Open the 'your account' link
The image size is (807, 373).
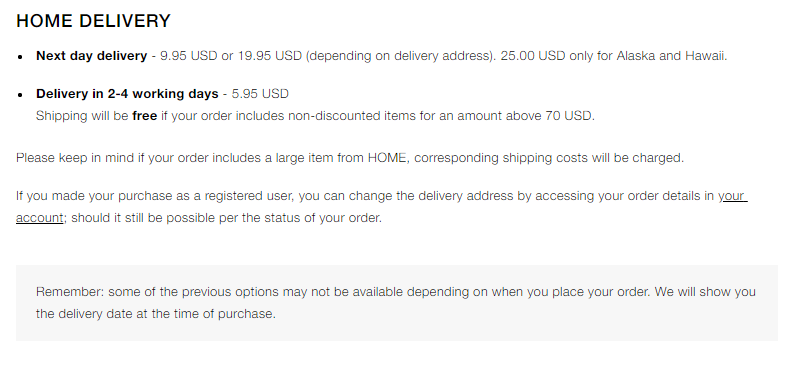point(733,196)
